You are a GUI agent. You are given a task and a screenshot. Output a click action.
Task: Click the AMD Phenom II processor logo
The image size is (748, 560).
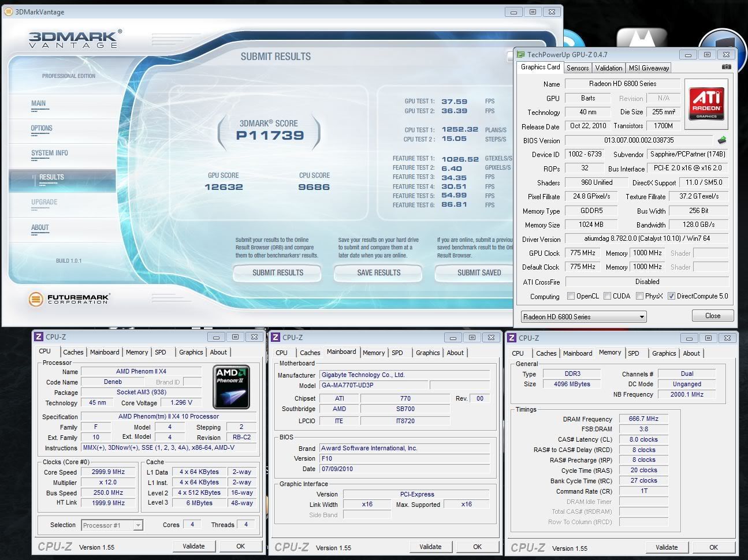point(232,386)
